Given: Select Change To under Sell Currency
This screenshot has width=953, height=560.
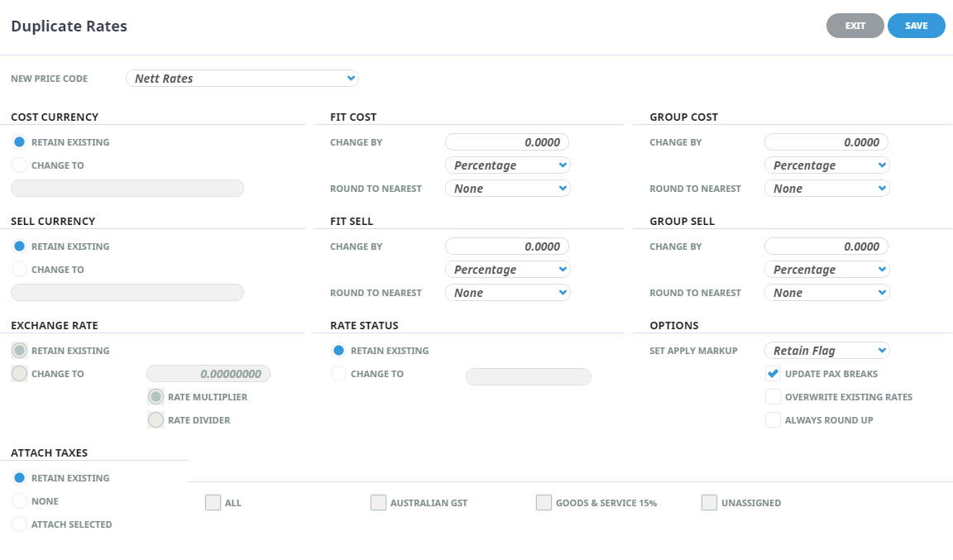Looking at the screenshot, I should (x=20, y=270).
